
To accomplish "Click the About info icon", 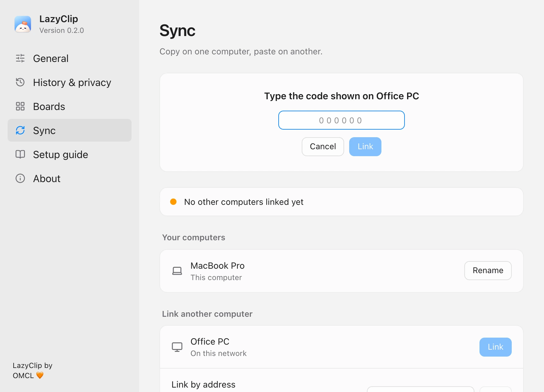I will pos(20,178).
